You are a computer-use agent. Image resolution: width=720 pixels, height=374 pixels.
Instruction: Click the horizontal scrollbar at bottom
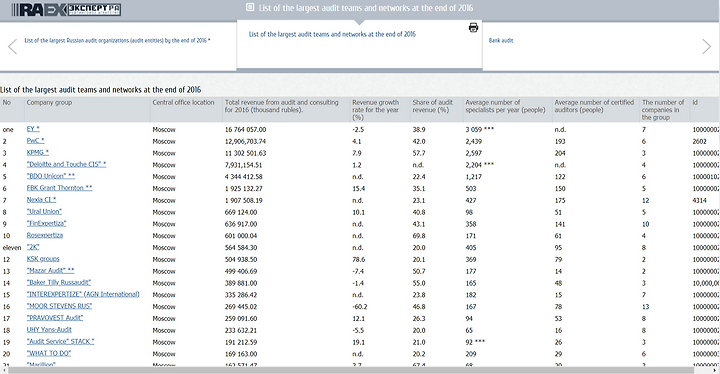[351, 370]
